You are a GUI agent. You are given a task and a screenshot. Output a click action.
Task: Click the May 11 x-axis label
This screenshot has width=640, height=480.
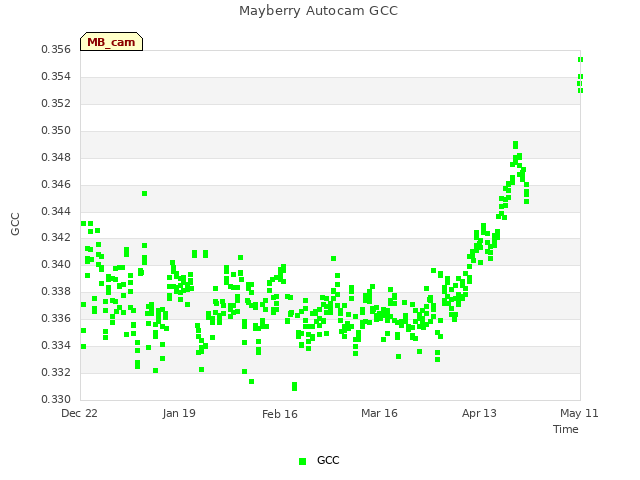tap(579, 413)
